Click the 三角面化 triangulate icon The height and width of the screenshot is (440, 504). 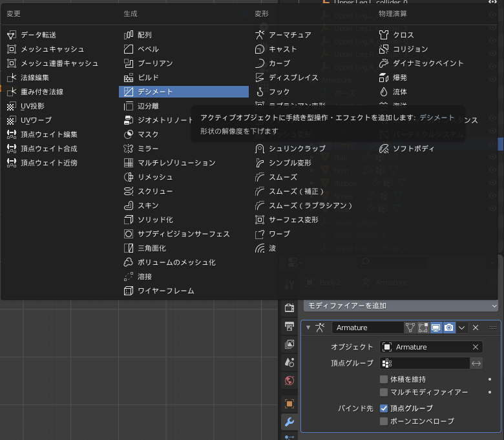(128, 248)
